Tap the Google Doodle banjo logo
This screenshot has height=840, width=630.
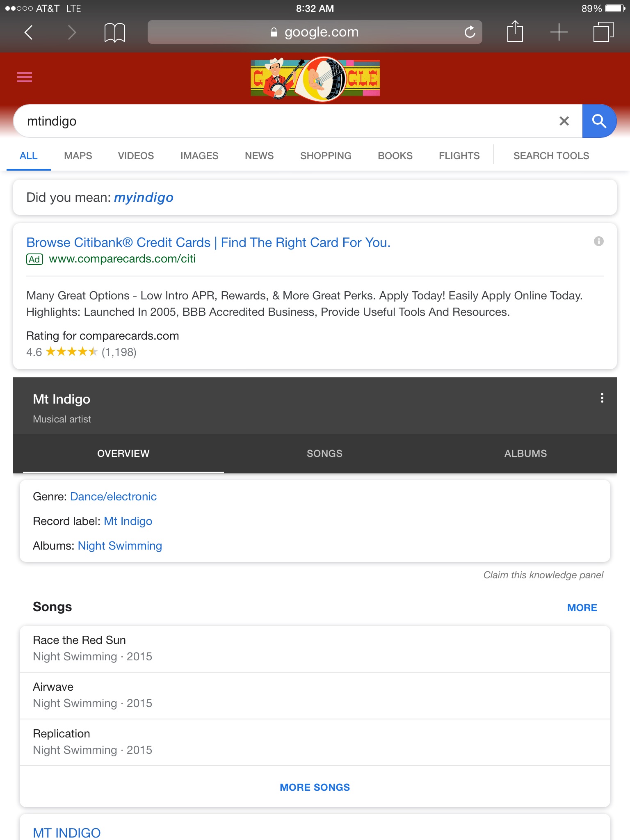tap(315, 78)
